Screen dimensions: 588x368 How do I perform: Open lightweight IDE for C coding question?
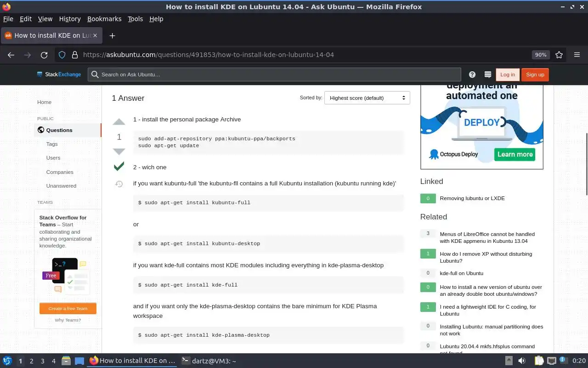click(x=488, y=310)
